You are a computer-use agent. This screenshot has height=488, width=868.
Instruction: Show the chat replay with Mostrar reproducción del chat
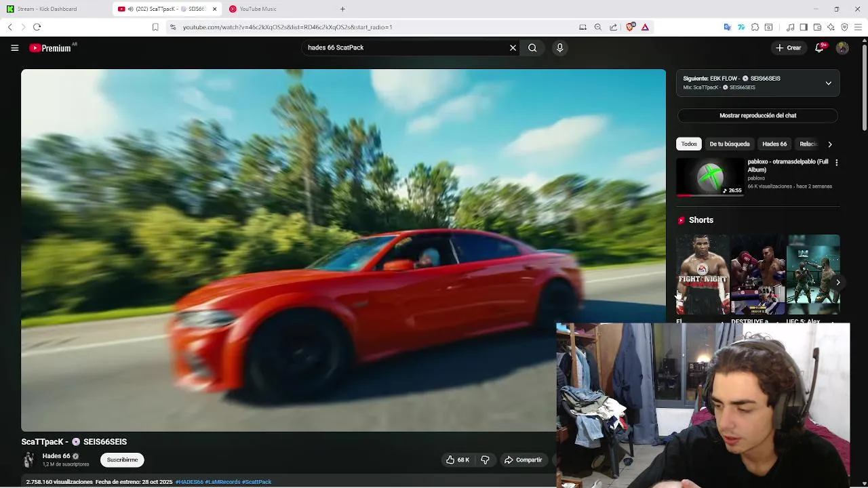(x=757, y=115)
